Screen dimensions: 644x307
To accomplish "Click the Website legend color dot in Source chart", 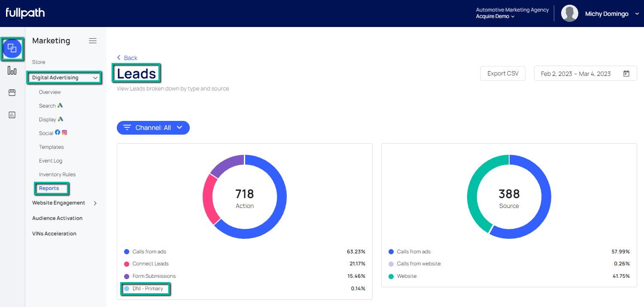I will [391, 276].
